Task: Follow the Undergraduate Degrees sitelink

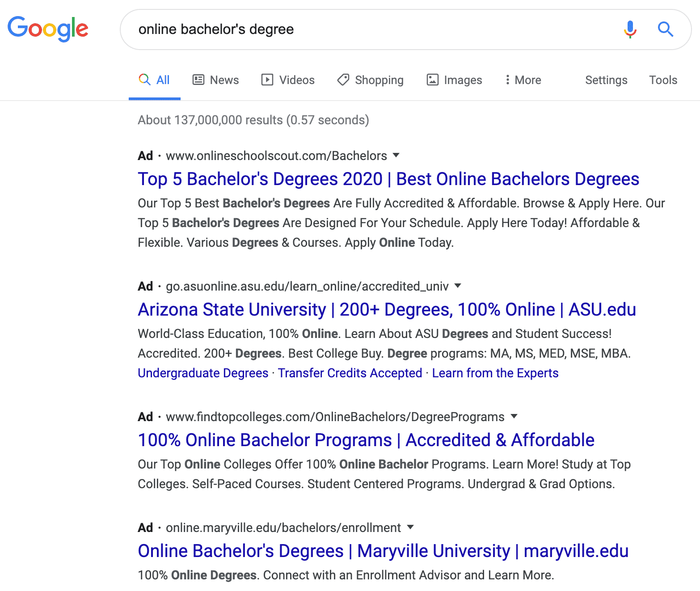Action: point(203,373)
